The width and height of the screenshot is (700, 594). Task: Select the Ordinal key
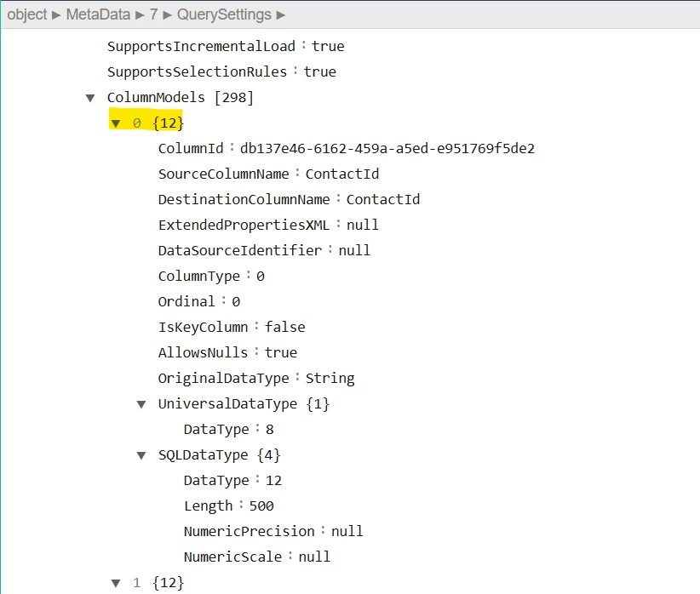(186, 302)
